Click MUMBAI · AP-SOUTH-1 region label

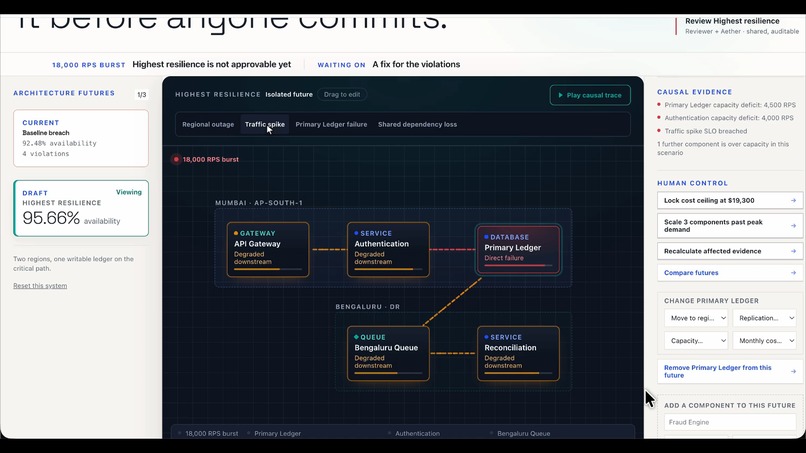pos(259,203)
